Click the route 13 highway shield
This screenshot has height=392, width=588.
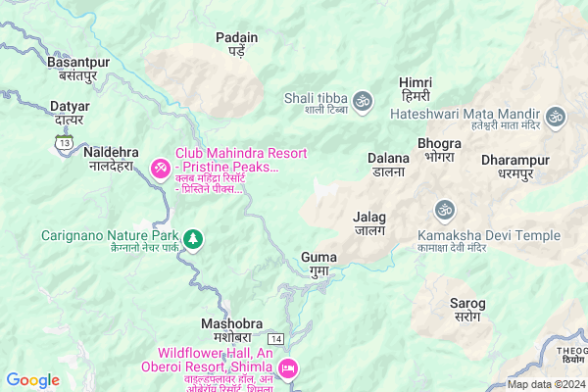(64, 142)
